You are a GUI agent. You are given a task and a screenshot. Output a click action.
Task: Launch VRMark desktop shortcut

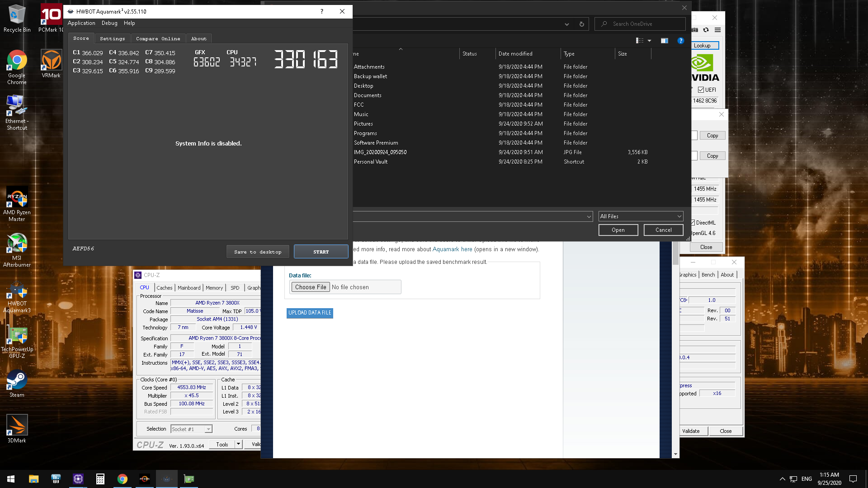(51, 64)
